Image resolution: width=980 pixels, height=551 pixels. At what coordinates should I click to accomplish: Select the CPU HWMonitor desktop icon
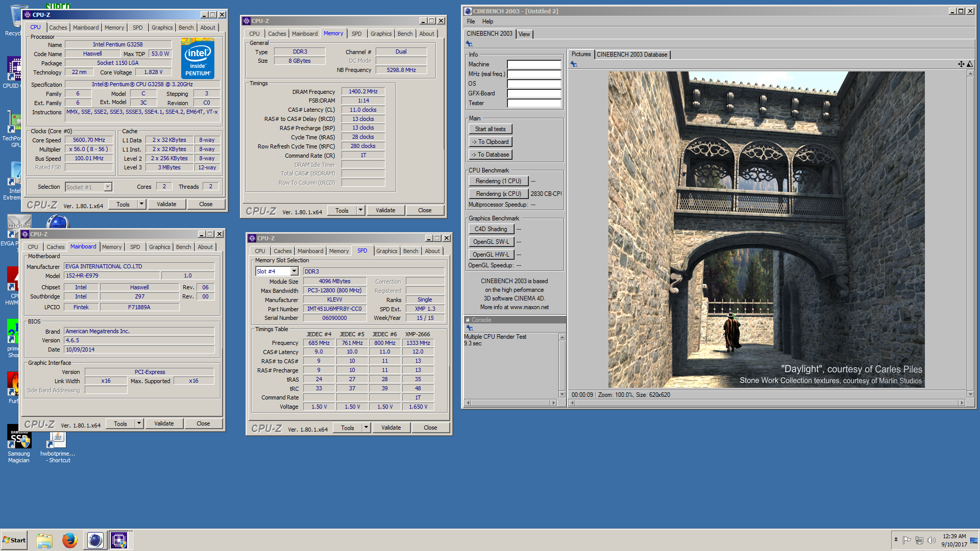[14, 286]
